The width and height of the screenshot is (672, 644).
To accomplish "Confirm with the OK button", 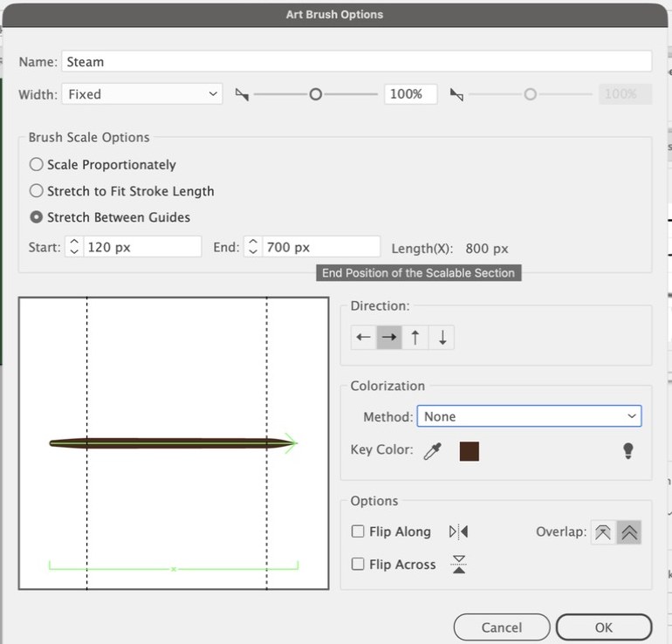I will [604, 627].
